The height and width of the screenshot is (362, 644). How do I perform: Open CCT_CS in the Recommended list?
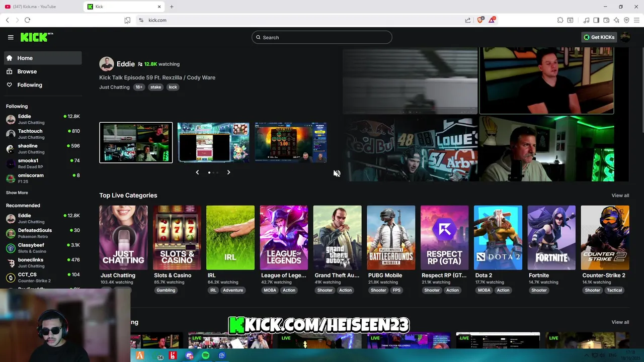pyautogui.click(x=43, y=278)
